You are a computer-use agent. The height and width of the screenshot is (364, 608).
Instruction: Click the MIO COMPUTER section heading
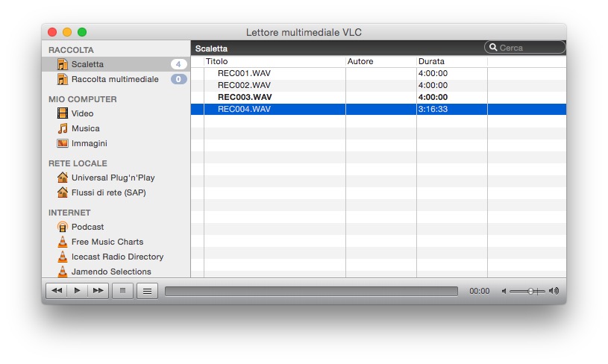click(x=82, y=99)
